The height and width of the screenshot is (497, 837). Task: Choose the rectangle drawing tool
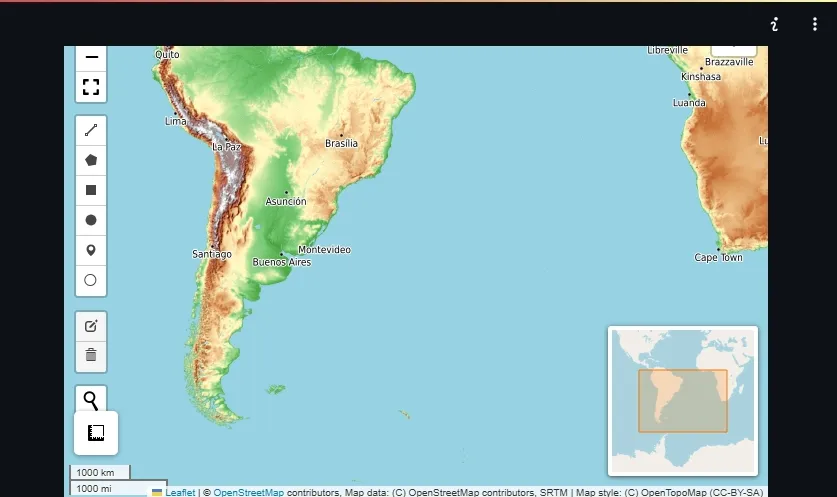point(91,190)
